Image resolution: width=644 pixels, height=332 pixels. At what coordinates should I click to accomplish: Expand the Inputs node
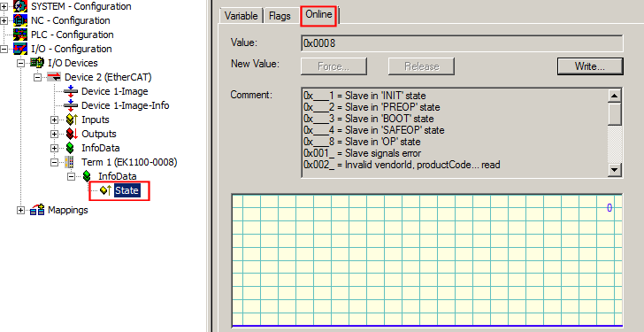click(54, 120)
